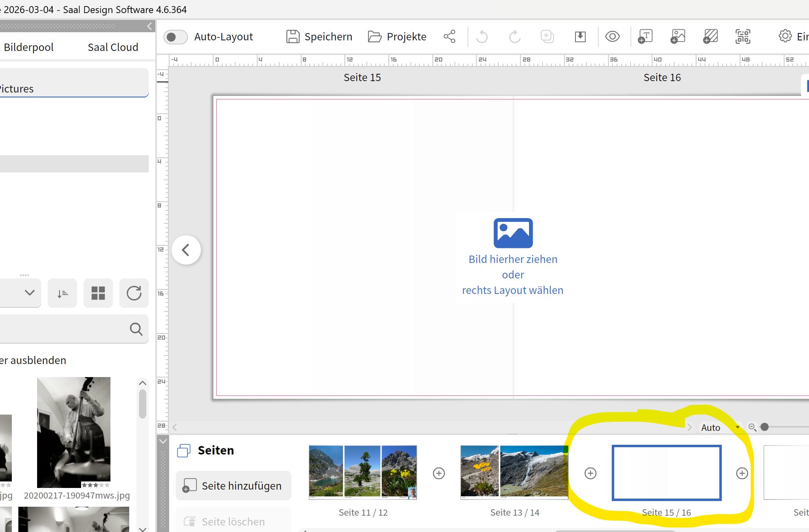Switch to the Saal Cloud tab
This screenshot has height=532, width=809.
(113, 47)
